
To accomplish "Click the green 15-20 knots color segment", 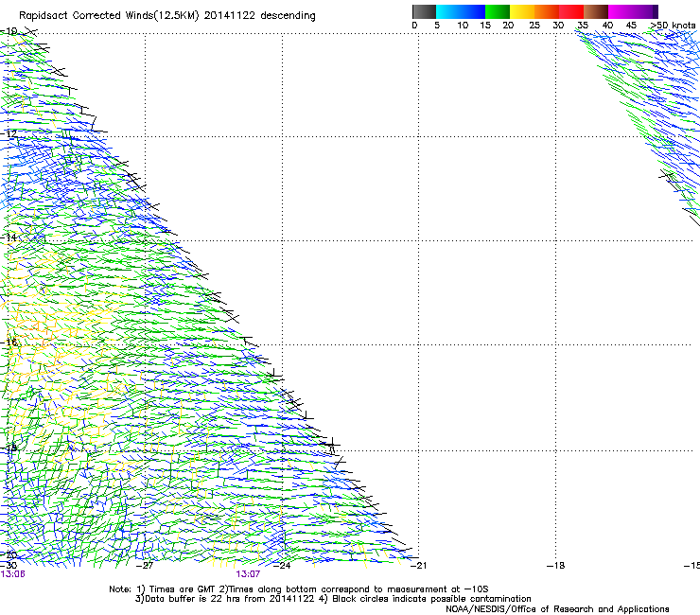I will [498, 11].
